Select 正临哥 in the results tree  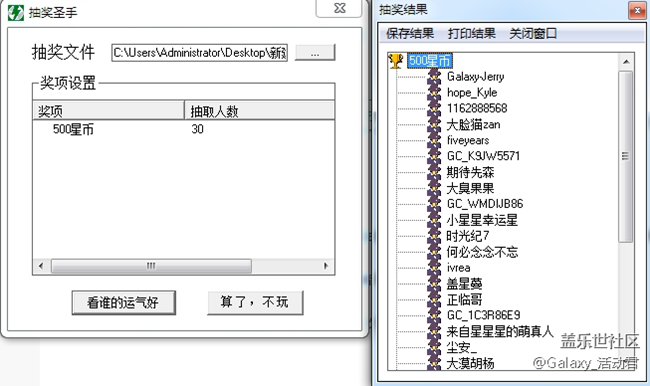(x=464, y=299)
